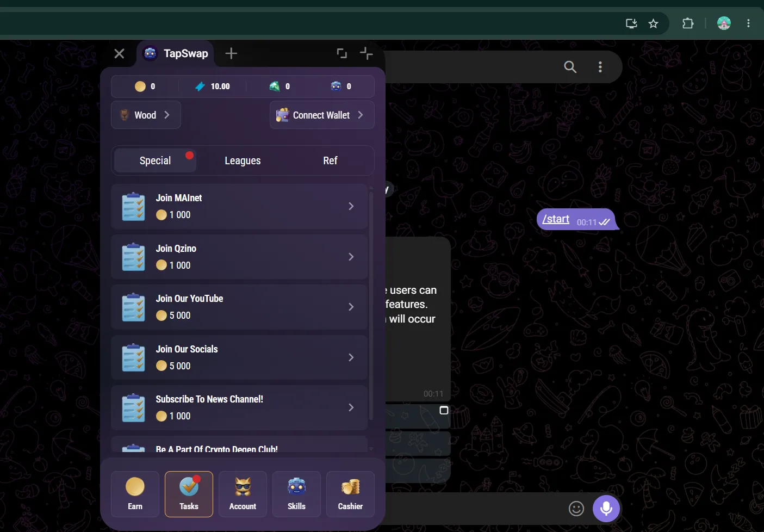
Task: Open the Telegram chat three-dot menu
Action: point(600,67)
